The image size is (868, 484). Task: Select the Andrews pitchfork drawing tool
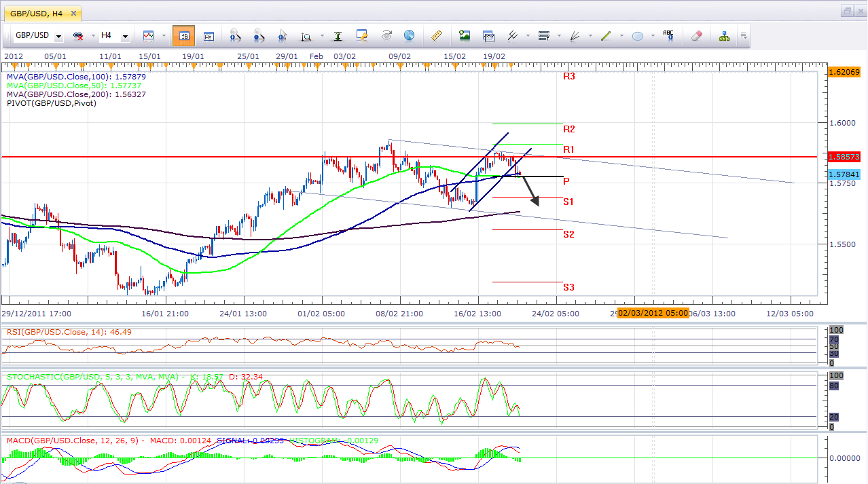coord(513,35)
